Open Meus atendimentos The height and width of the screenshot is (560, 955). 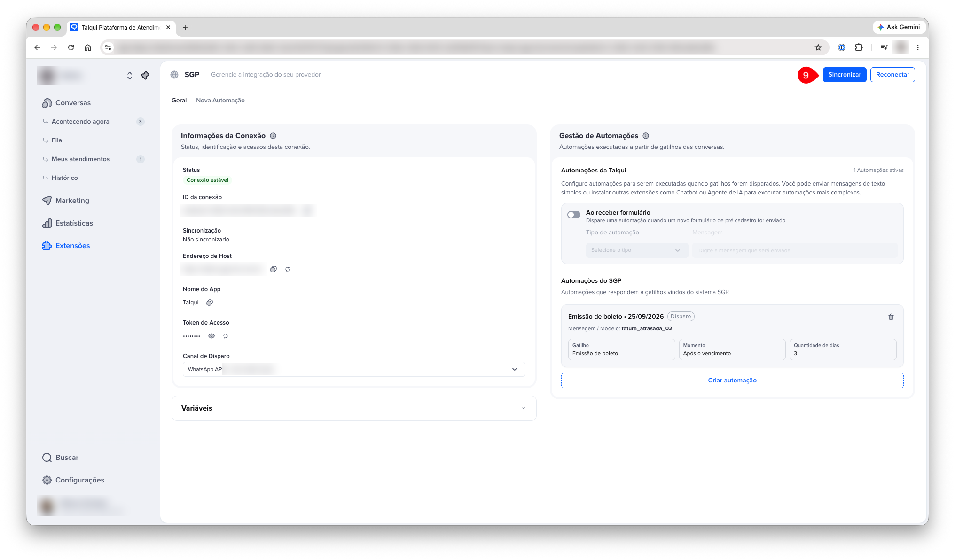80,159
